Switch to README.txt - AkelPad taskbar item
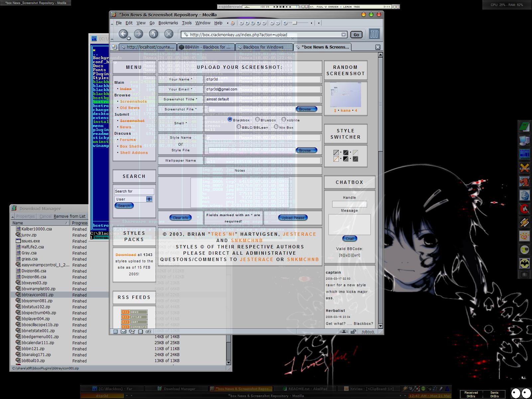 coord(305,389)
